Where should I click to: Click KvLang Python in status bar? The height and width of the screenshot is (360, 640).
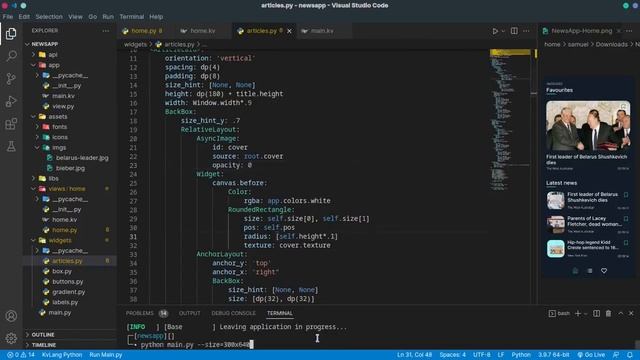coord(62,355)
